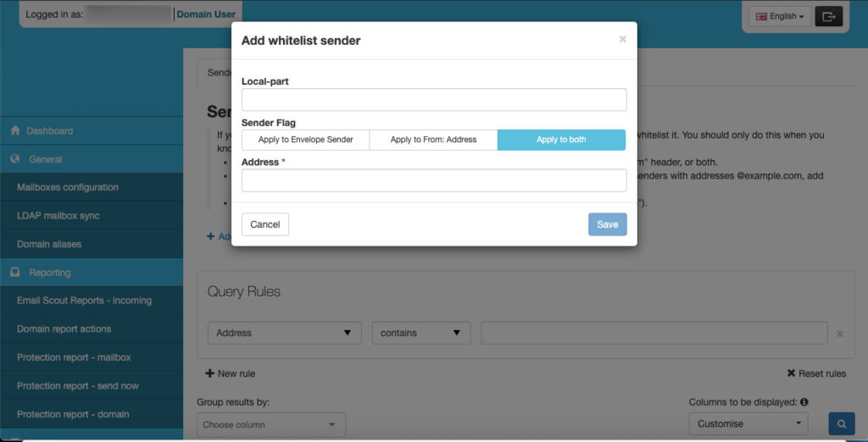Save the whitelist sender entry
The image size is (868, 442).
coord(607,224)
